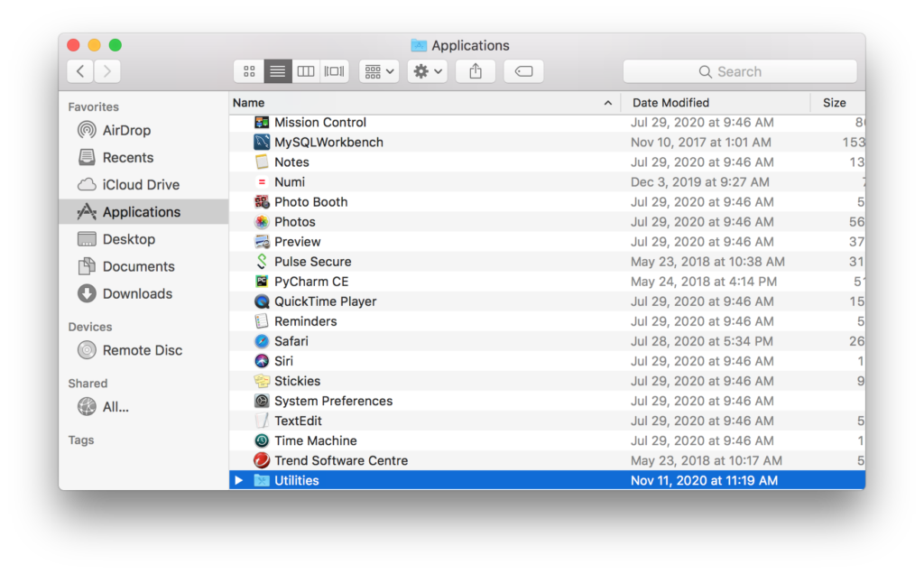Screen dimensions: 924x574
Task: Click the "May 24, 2018 at 4:14 PM" date
Action: coord(704,282)
